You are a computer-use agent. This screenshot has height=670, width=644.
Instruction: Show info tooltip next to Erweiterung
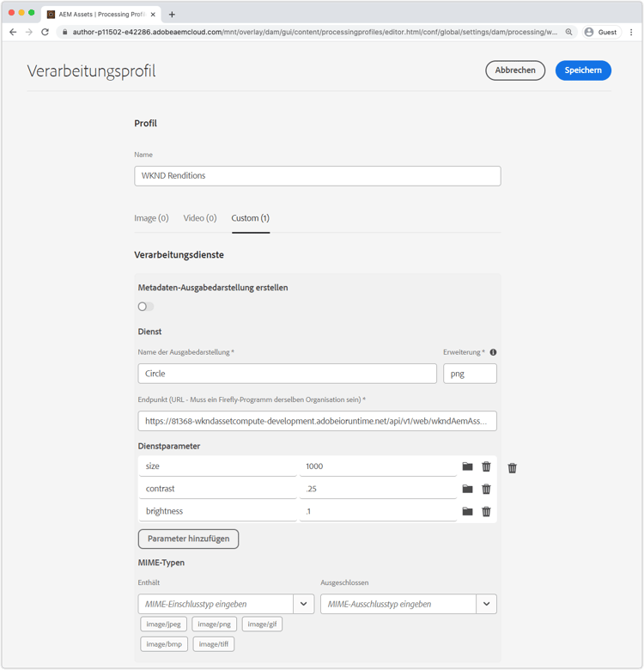(x=493, y=352)
